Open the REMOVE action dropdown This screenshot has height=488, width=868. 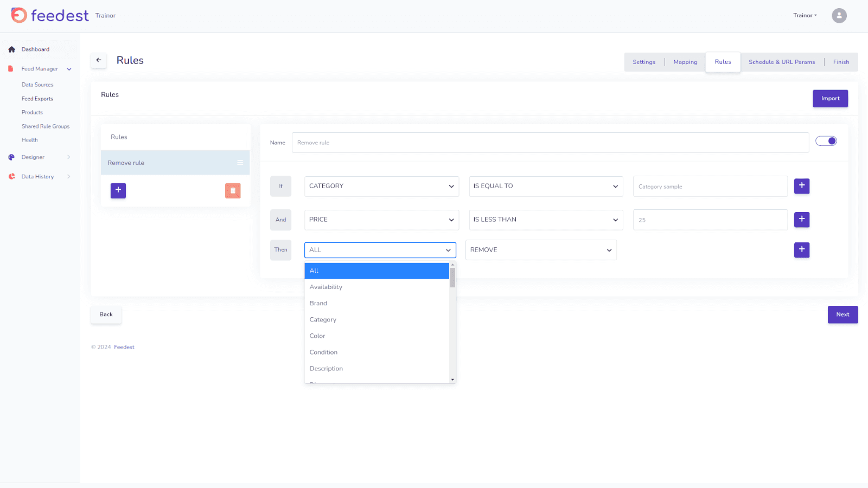541,250
